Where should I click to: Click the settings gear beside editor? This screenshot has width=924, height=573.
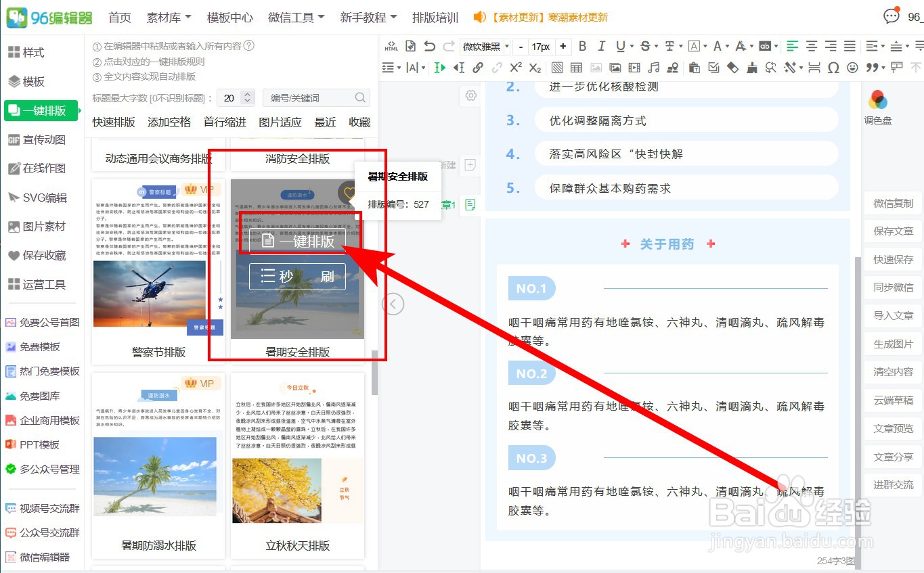click(471, 96)
